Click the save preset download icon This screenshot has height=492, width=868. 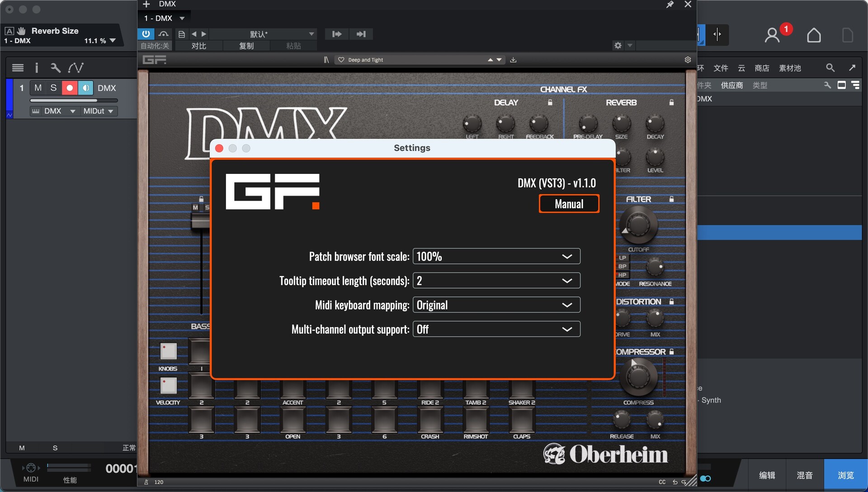pos(513,60)
